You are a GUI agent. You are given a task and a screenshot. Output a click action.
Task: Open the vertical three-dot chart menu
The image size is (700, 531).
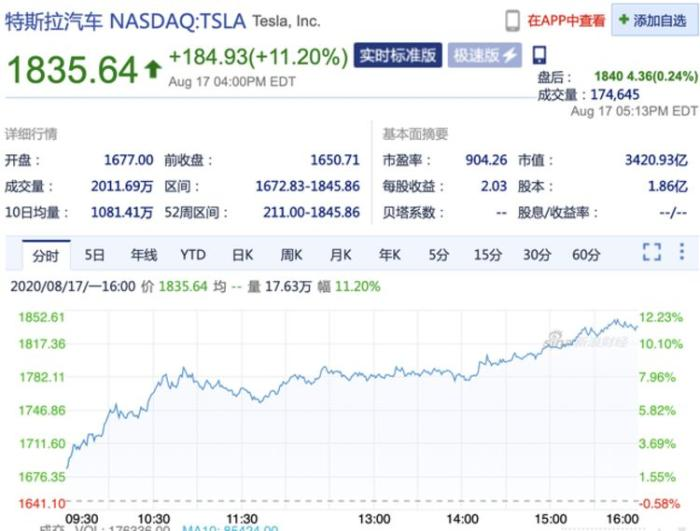point(682,251)
